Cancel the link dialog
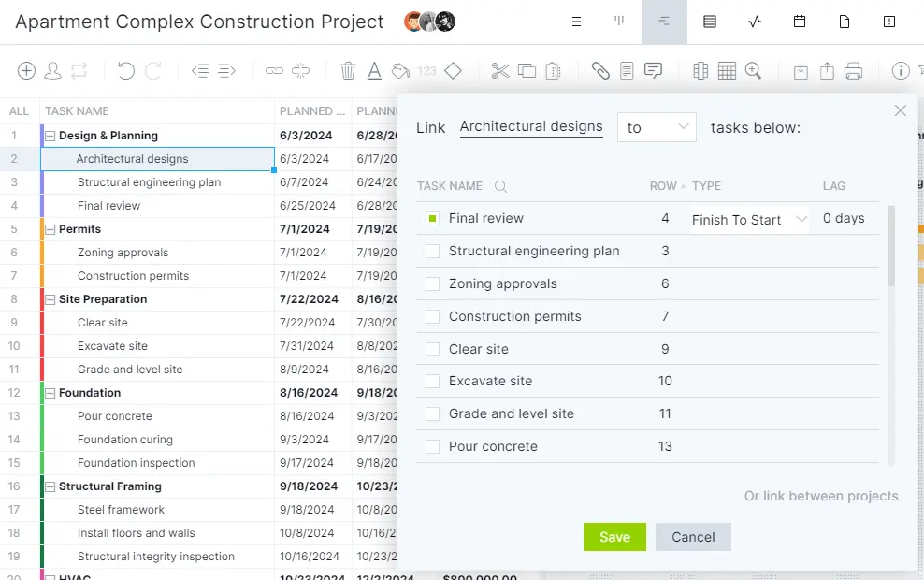The width and height of the screenshot is (924, 580). (693, 537)
